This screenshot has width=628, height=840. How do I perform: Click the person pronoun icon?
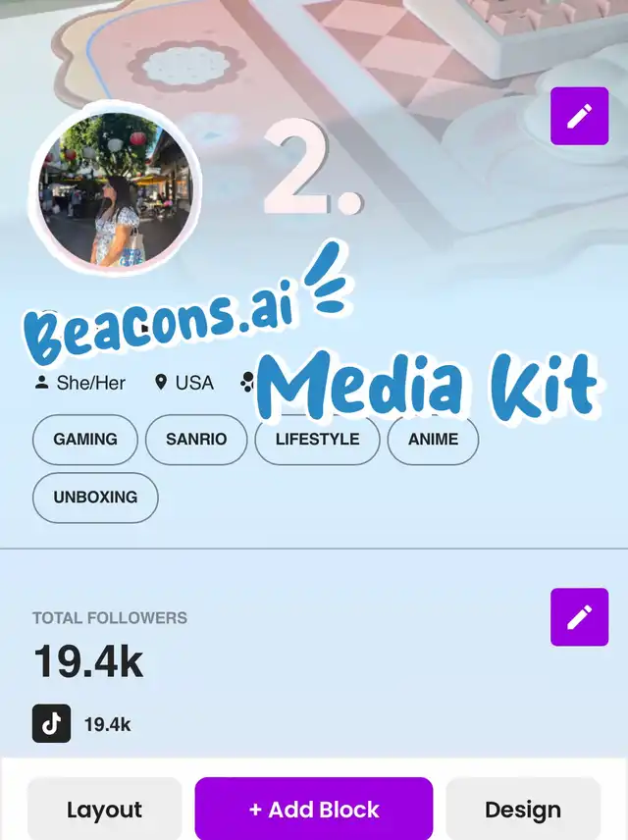[x=41, y=383]
